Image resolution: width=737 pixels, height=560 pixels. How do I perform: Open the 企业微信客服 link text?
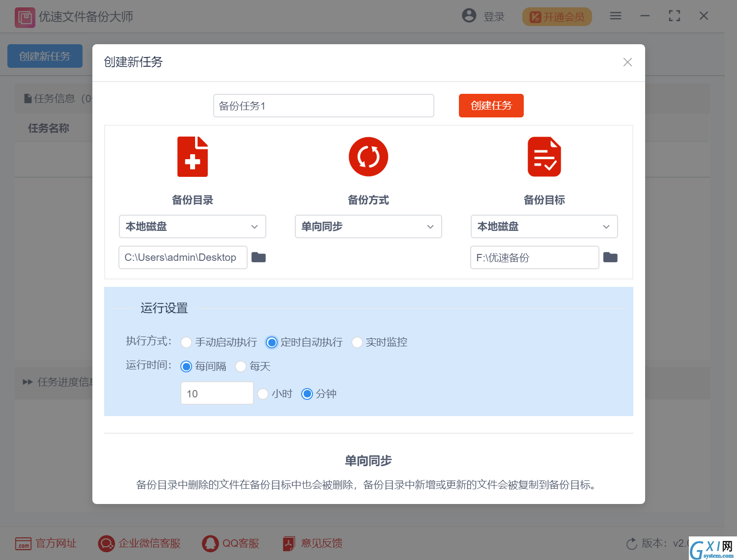pyautogui.click(x=149, y=543)
